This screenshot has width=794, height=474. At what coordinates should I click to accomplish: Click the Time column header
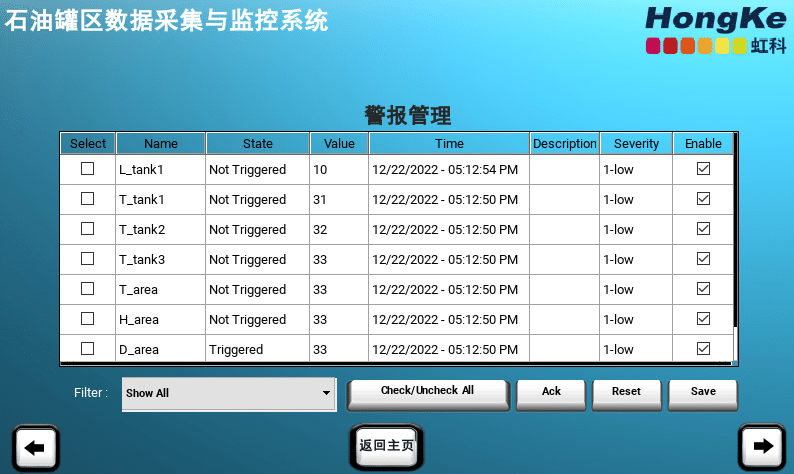pyautogui.click(x=449, y=143)
